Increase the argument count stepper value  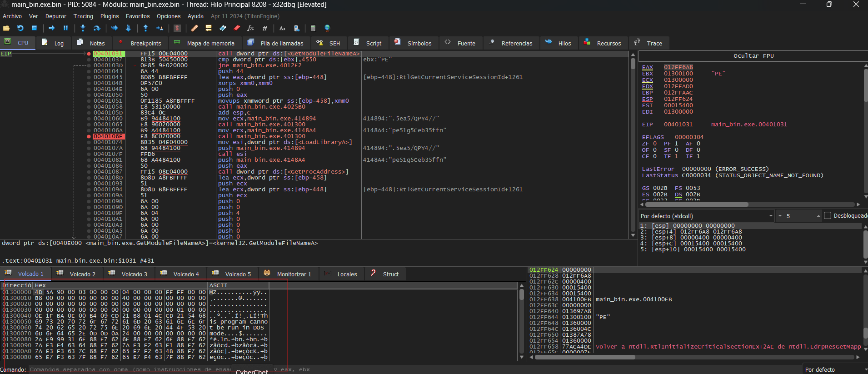pyautogui.click(x=818, y=214)
